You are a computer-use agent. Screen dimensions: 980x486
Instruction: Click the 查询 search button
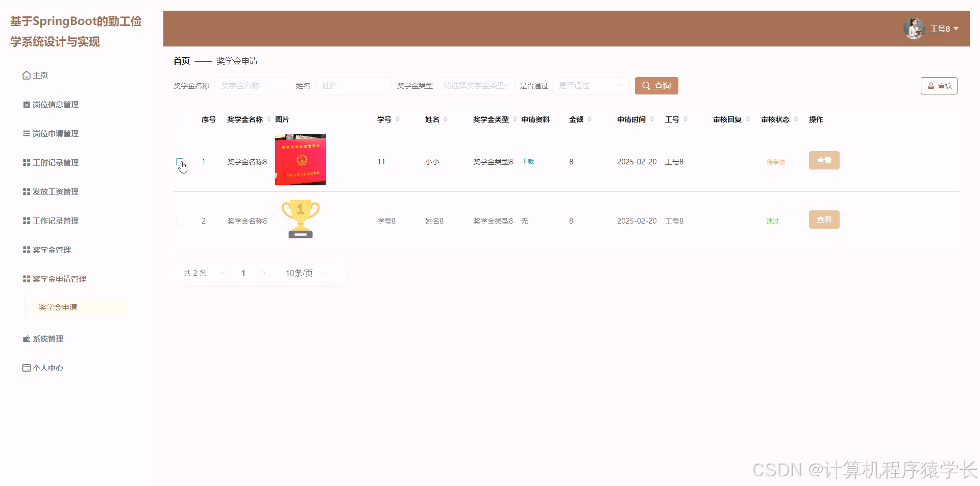[656, 86]
